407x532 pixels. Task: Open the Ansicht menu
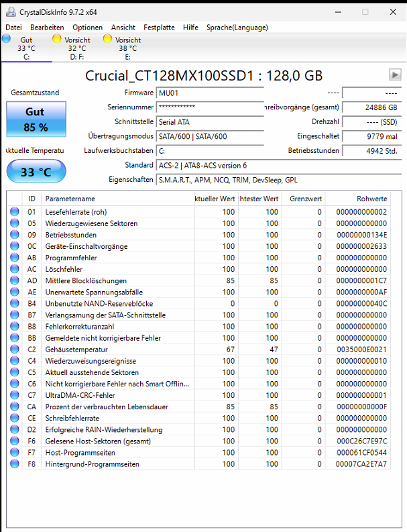(123, 28)
